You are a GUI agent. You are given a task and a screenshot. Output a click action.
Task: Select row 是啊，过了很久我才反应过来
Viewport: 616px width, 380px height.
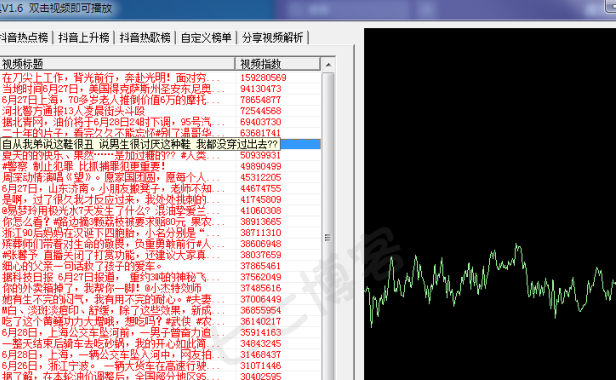click(x=160, y=199)
